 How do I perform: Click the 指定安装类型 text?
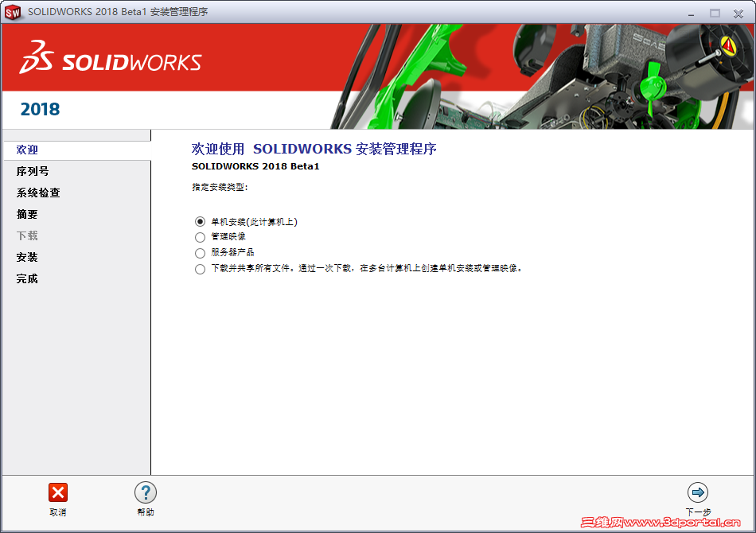tap(220, 187)
